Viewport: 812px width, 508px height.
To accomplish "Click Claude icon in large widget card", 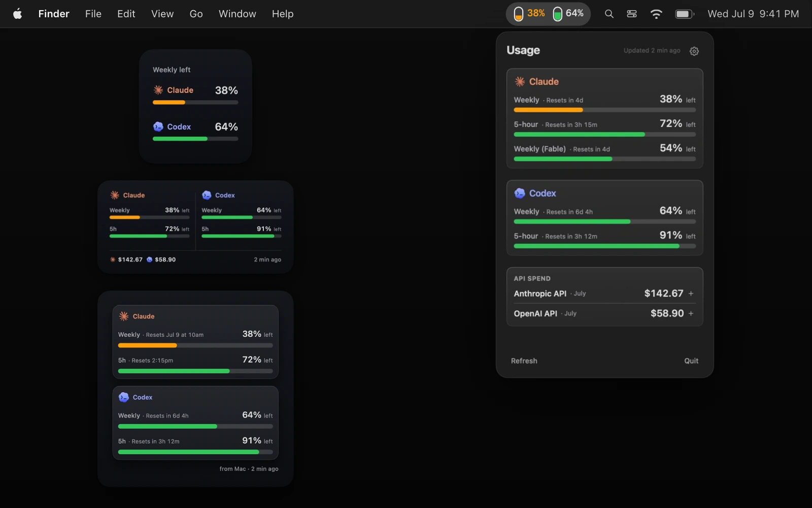I will click(x=124, y=316).
